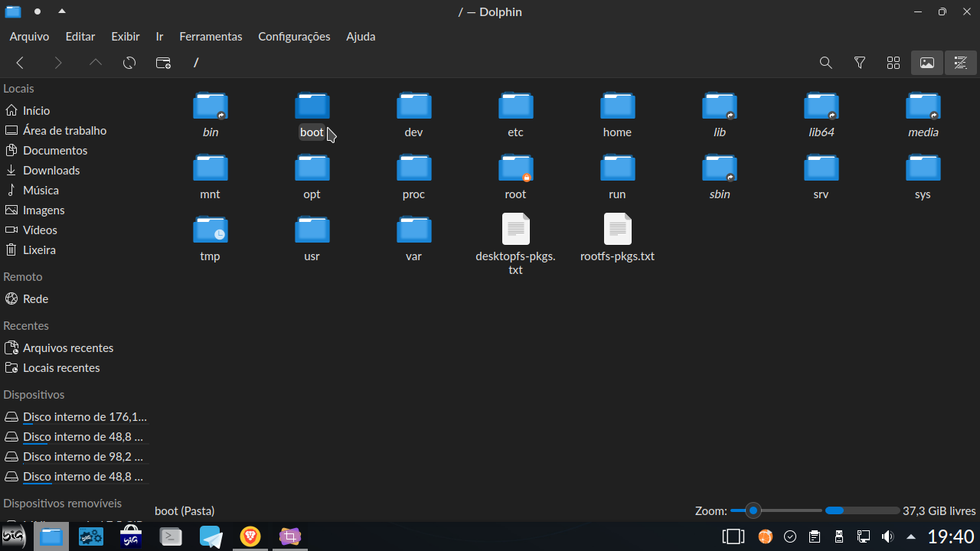Expand hidden system tray icons arrow
This screenshot has height=551, width=980.
coord(911,536)
